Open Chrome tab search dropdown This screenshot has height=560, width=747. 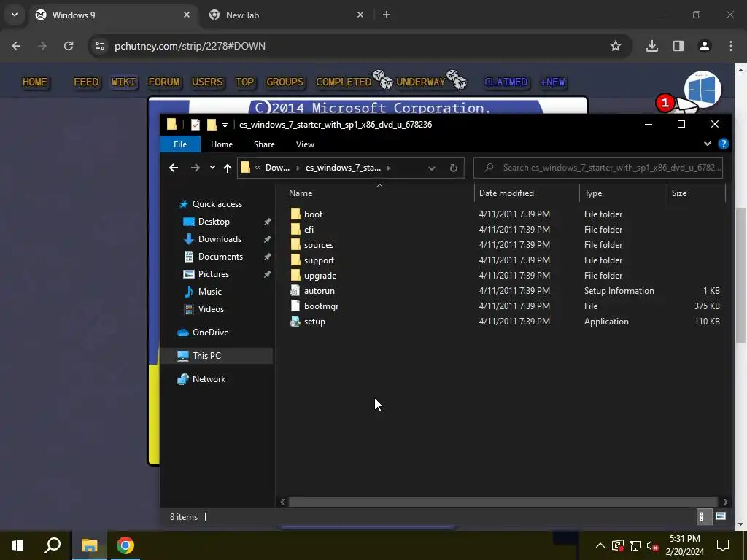pos(15,15)
